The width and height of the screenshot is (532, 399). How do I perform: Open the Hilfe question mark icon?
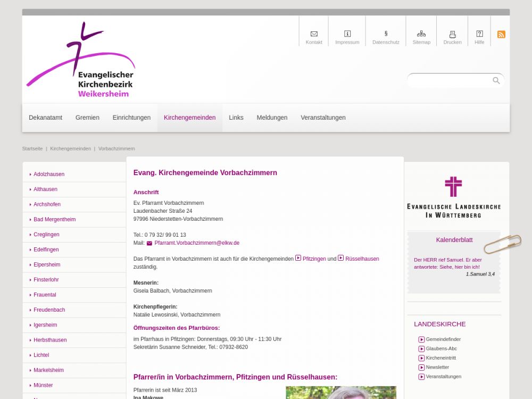coord(479,34)
